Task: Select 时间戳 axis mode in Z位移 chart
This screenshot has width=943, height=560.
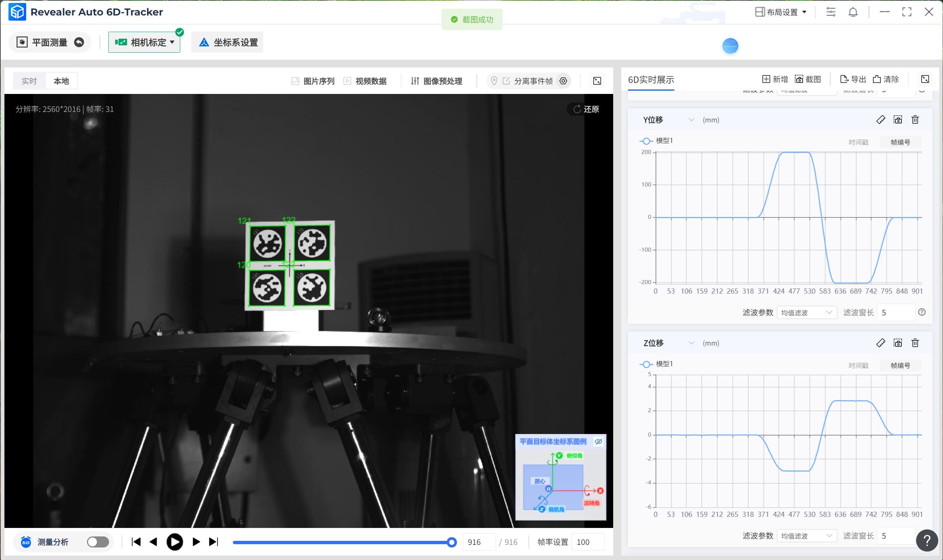Action: point(858,365)
